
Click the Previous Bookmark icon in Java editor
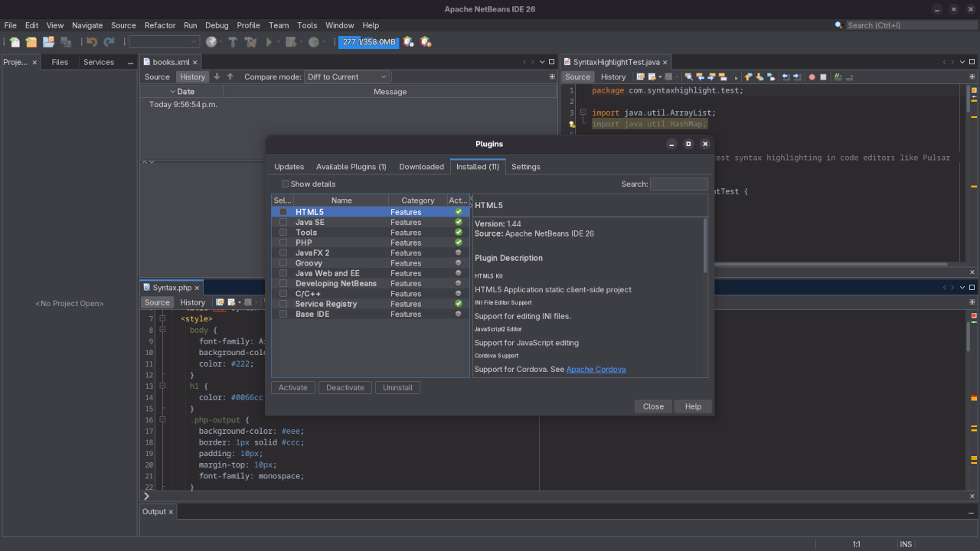click(748, 77)
